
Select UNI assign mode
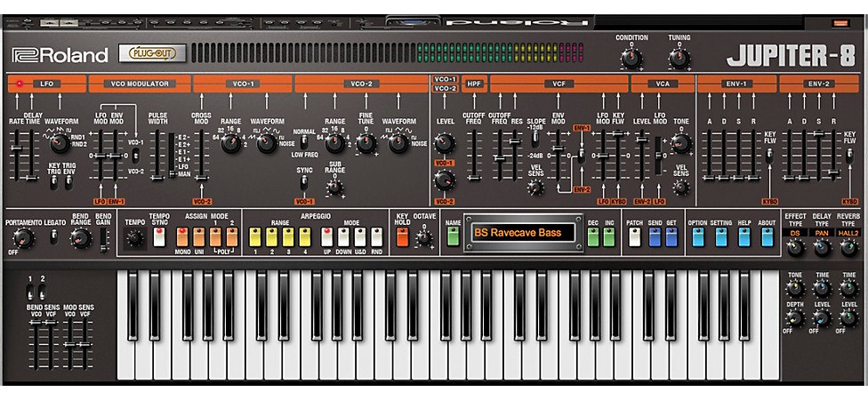pyautogui.click(x=198, y=236)
